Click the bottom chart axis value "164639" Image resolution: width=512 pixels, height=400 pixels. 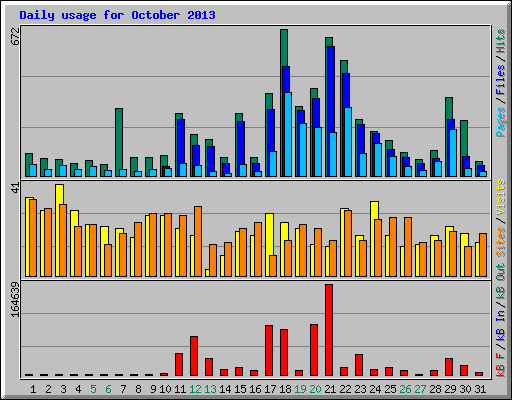pyautogui.click(x=15, y=299)
